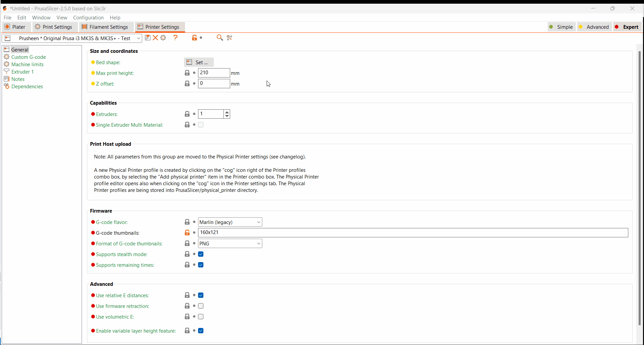Increase Extruders count with up stepper arrow
Screen dimensions: 644x345
pos(227,112)
